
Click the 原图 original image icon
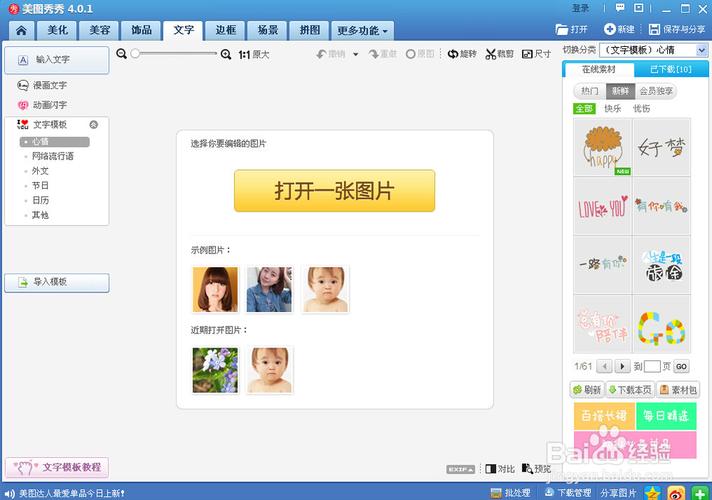pyautogui.click(x=410, y=54)
